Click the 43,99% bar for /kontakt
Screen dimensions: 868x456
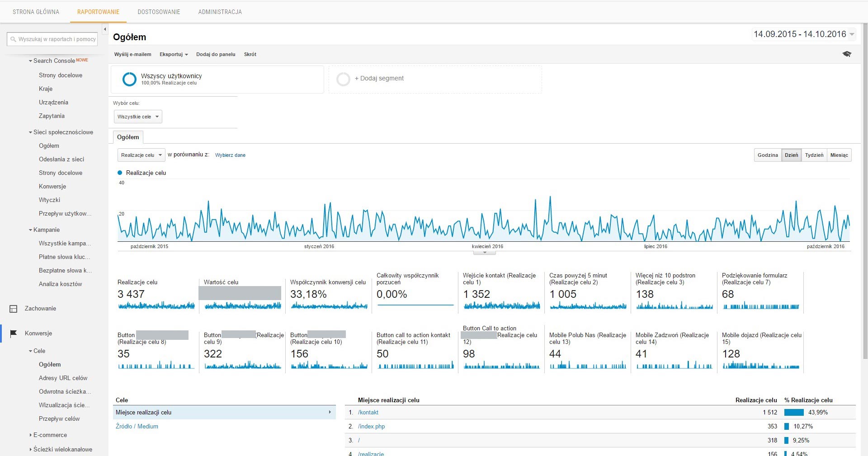pyautogui.click(x=794, y=413)
